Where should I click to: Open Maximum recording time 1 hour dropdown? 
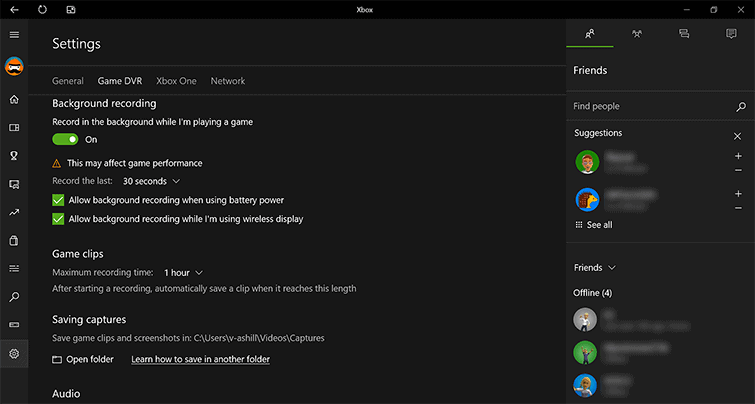pyautogui.click(x=183, y=273)
